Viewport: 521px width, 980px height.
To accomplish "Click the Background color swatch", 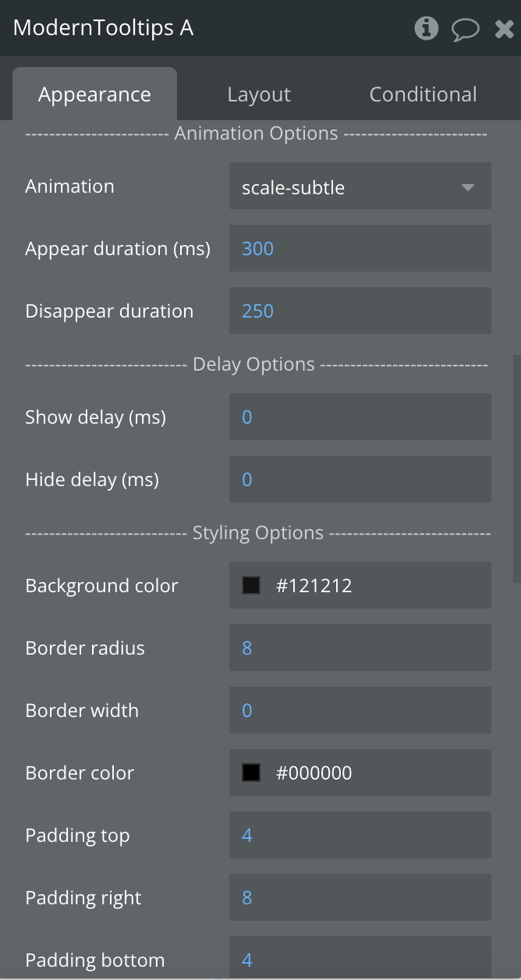I will tap(251, 585).
